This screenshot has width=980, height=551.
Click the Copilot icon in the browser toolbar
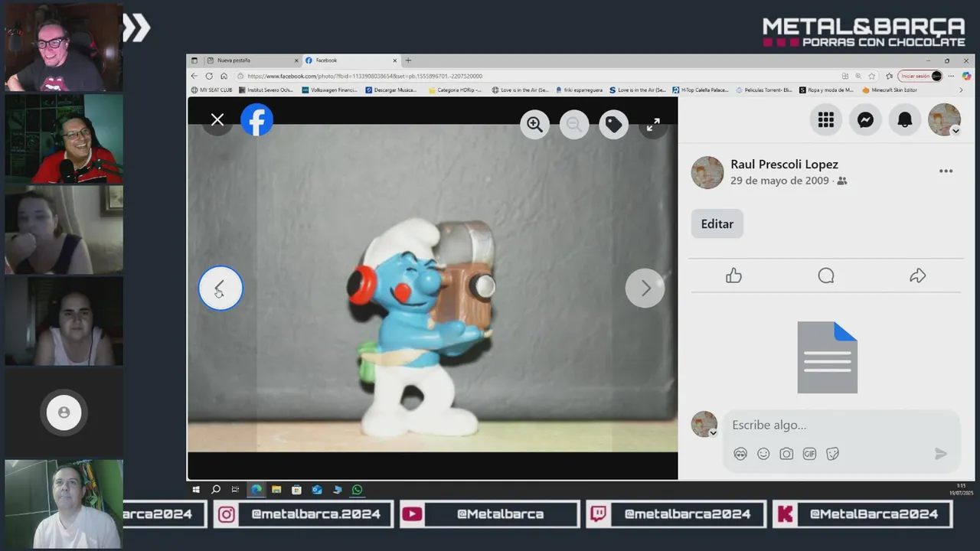(966, 76)
